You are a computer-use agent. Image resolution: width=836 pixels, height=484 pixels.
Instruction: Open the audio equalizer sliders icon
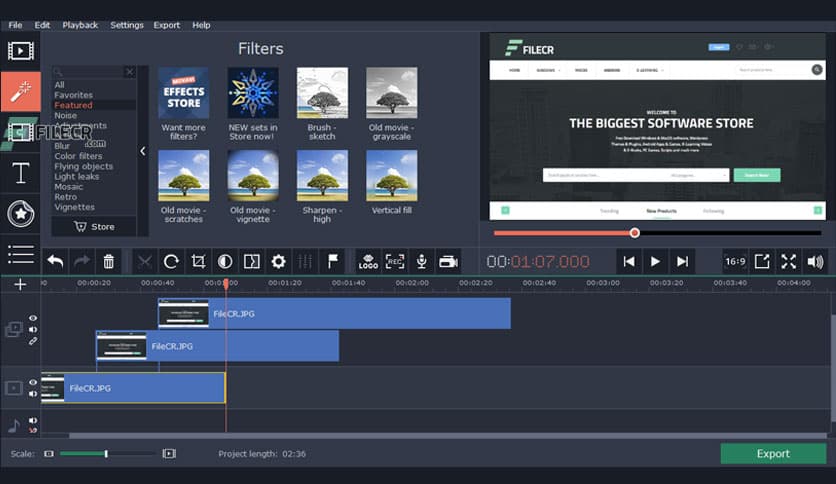[305, 261]
